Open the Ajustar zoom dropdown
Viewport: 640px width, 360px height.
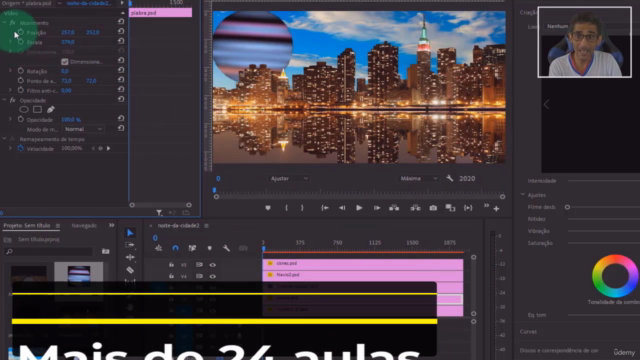pyautogui.click(x=289, y=178)
